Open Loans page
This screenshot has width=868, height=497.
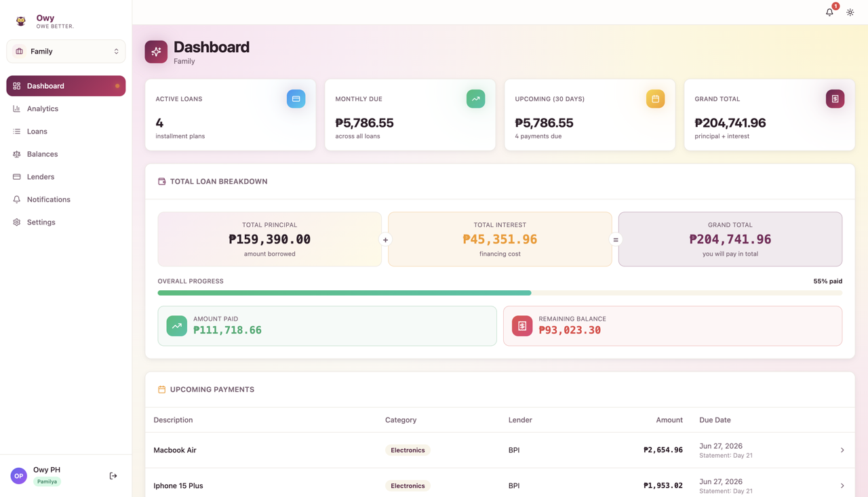coord(66,132)
